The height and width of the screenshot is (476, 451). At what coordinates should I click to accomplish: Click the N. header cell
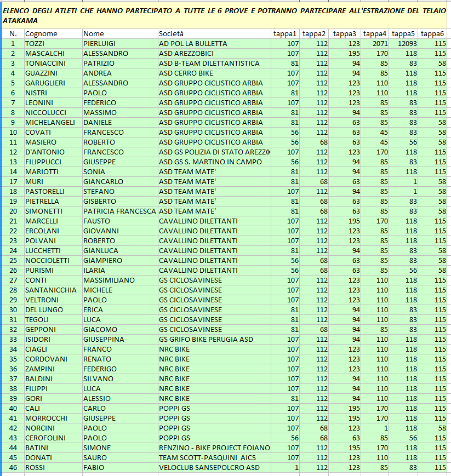pos(13,34)
